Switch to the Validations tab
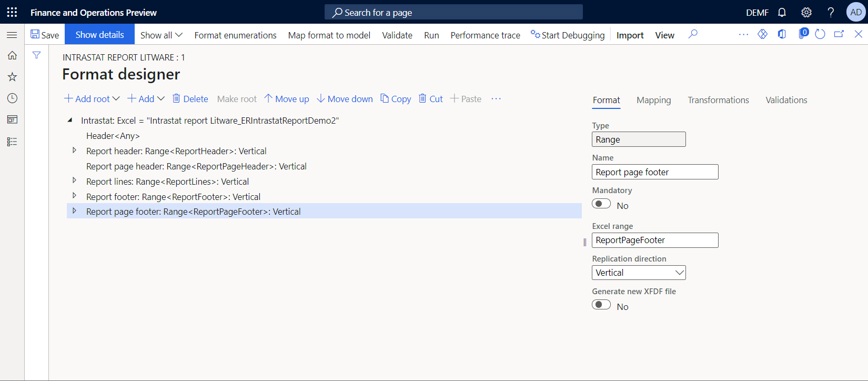 786,100
